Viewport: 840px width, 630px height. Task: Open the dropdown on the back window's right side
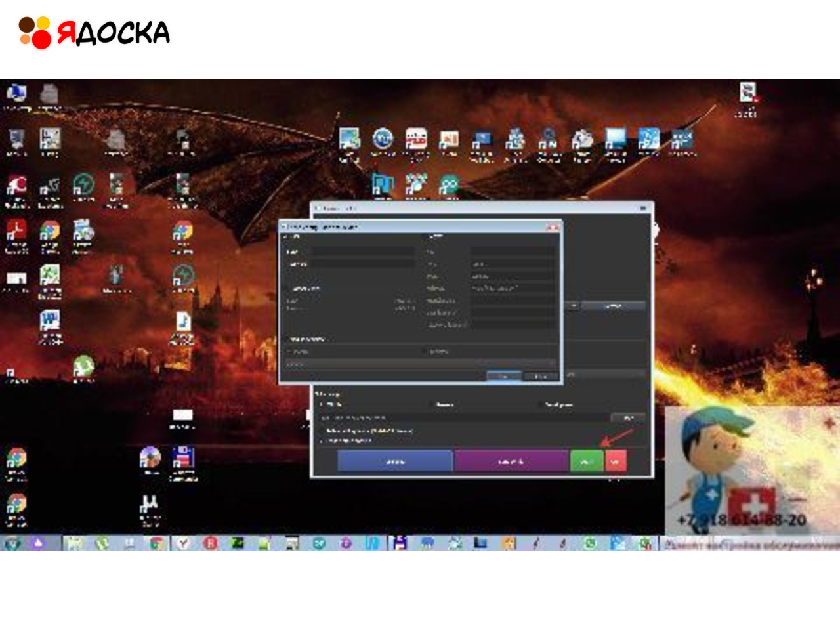click(606, 374)
